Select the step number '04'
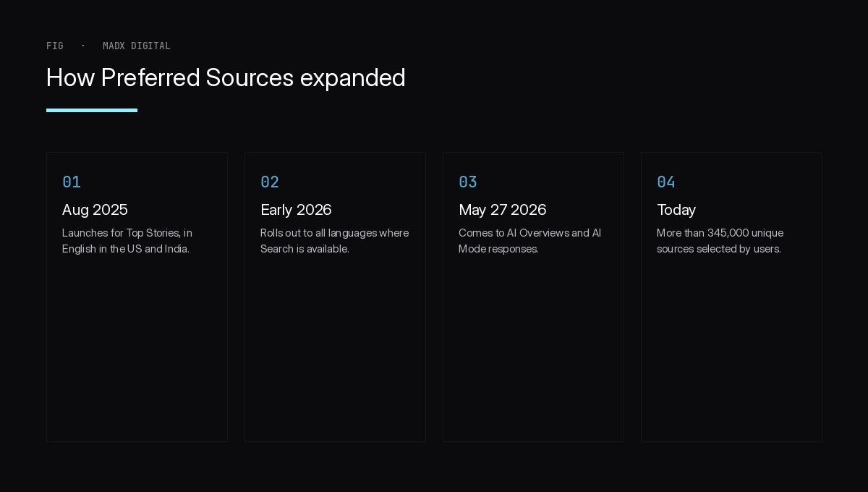 coord(666,182)
